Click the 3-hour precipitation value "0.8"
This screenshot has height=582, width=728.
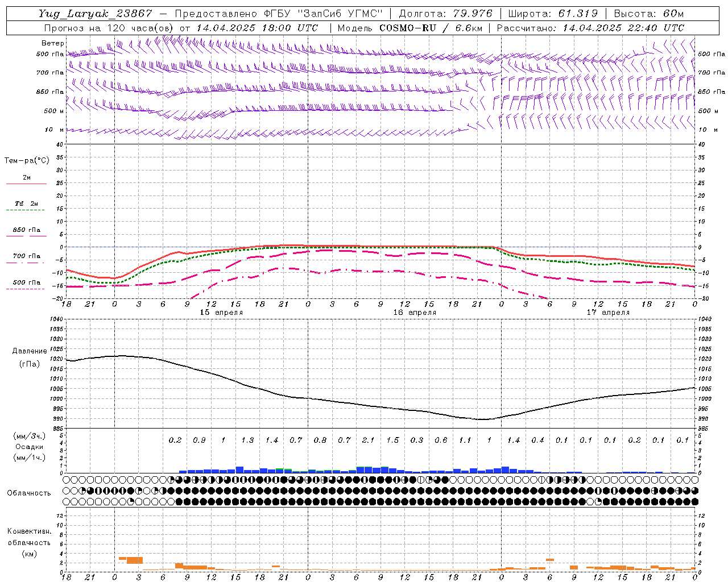(x=320, y=440)
